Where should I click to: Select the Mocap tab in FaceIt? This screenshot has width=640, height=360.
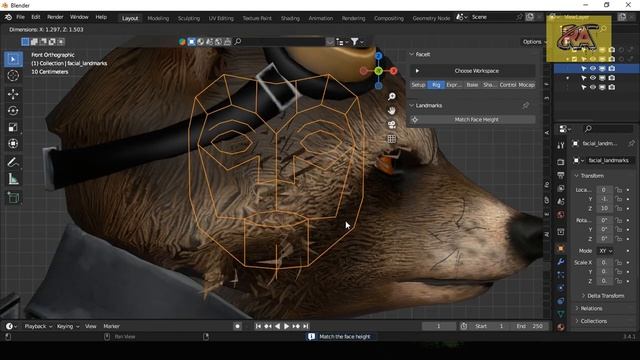tap(527, 85)
